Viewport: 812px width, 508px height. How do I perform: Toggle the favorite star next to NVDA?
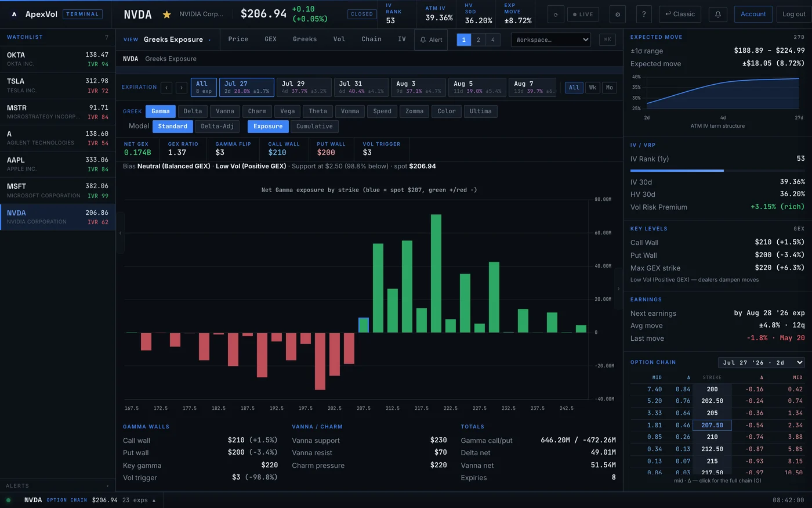166,15
